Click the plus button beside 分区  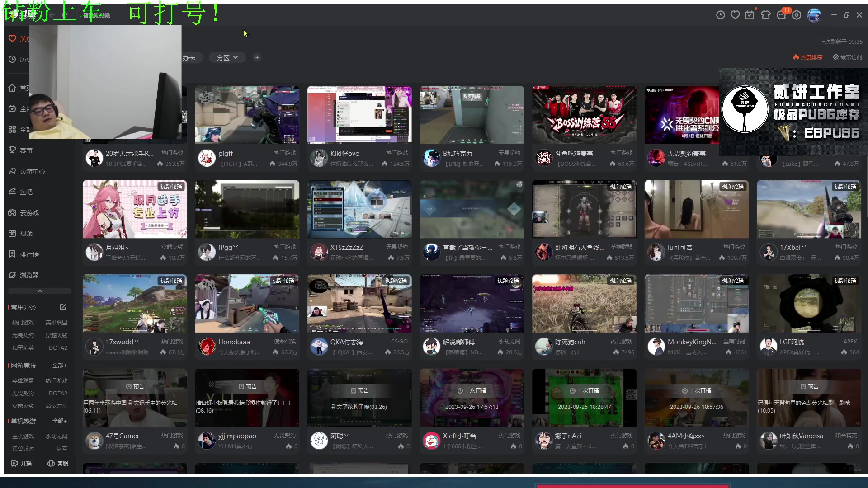257,58
